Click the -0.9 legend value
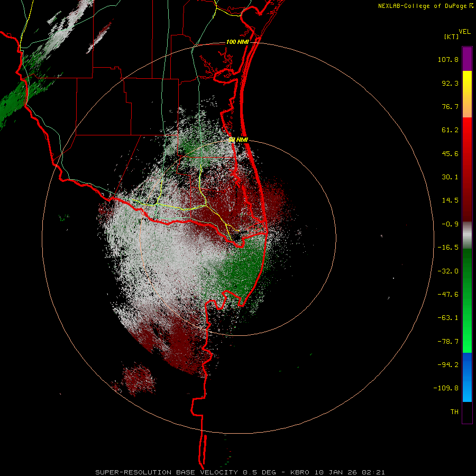 (x=450, y=224)
